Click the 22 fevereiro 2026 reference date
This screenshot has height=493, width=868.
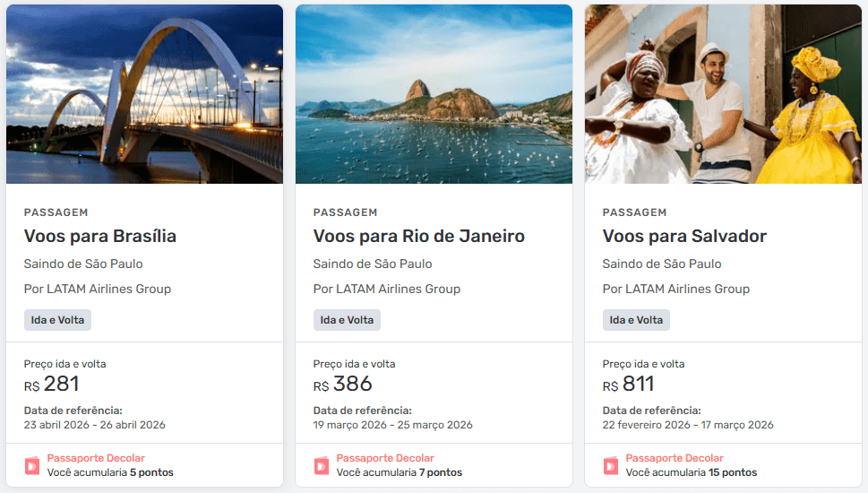(x=647, y=425)
